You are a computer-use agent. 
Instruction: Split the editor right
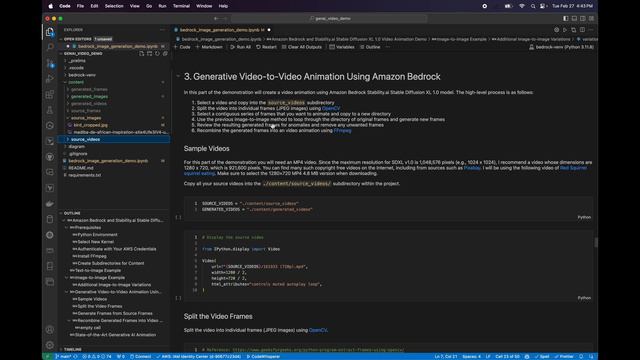pyautogui.click(x=582, y=30)
